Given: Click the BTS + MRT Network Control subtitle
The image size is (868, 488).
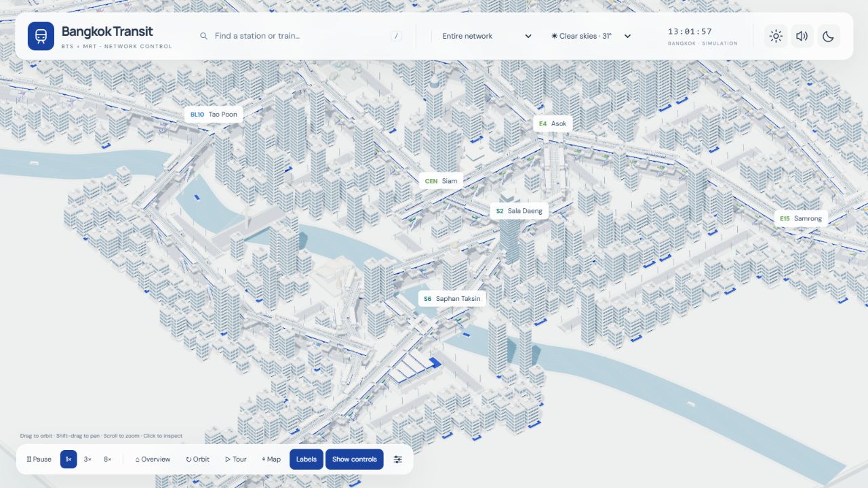Looking at the screenshot, I should (x=117, y=47).
